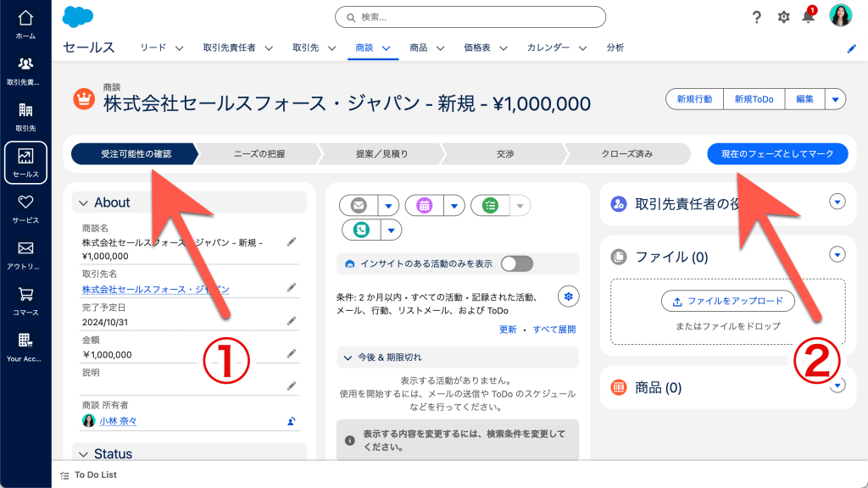
Task: Click 現在のフェーズとしてマーク button
Action: tap(777, 154)
